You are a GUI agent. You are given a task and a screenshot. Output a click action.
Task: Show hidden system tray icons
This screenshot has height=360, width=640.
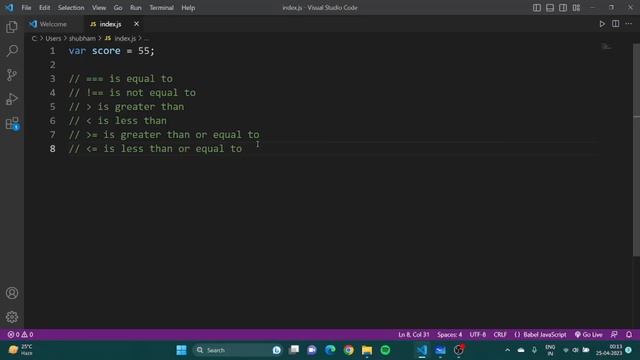[507, 350]
